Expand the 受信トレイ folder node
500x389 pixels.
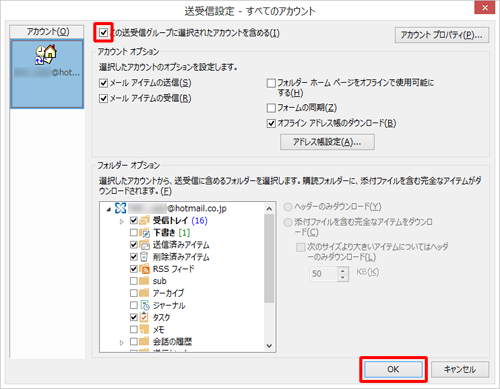[x=121, y=221]
